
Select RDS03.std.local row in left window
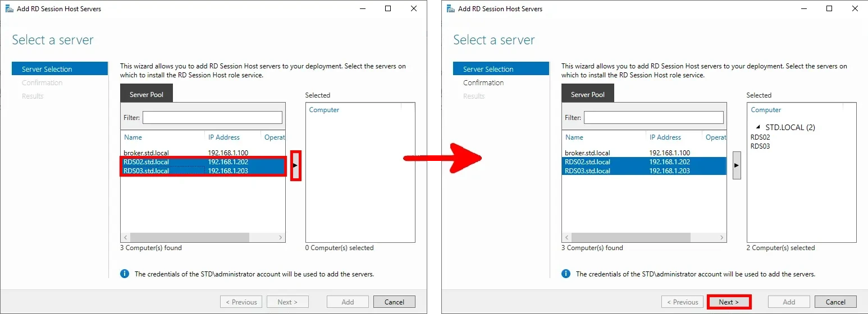tap(203, 170)
